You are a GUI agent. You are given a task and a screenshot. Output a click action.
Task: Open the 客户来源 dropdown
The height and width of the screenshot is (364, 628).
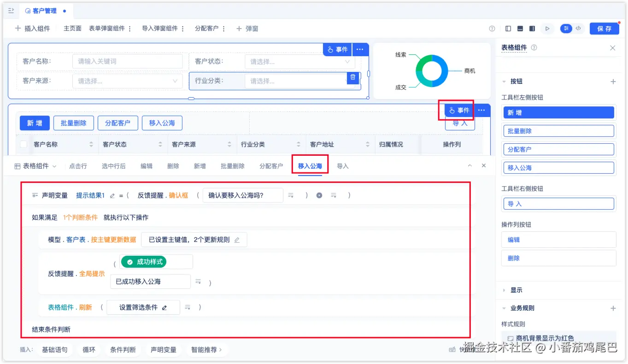(128, 81)
